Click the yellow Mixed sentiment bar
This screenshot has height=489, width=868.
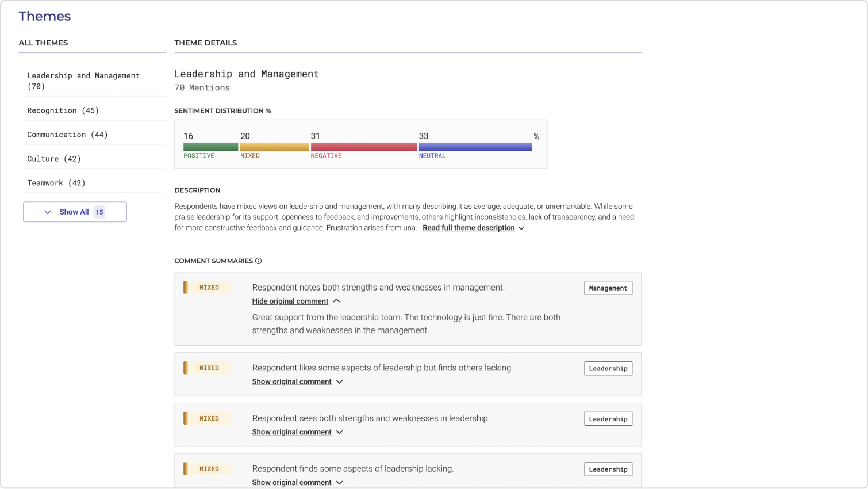pos(274,147)
